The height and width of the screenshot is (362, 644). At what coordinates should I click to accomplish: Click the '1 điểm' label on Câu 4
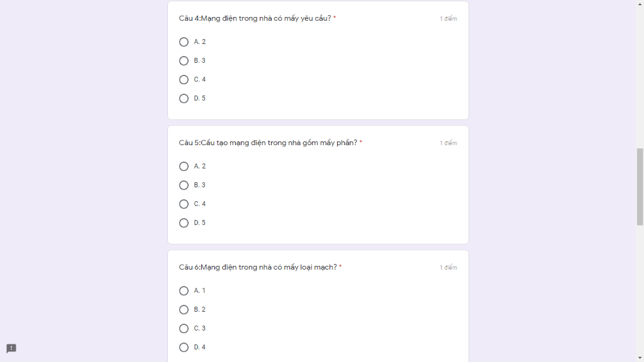(448, 19)
